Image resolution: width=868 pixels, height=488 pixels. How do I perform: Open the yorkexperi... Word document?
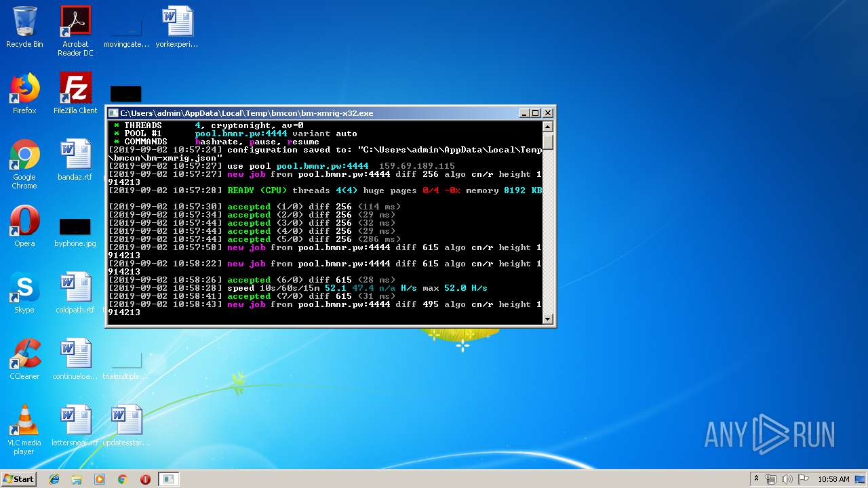[x=177, y=27]
